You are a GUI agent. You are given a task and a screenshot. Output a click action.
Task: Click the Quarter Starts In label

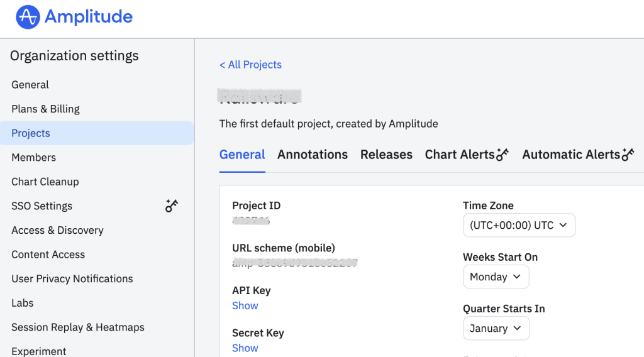[x=504, y=309]
